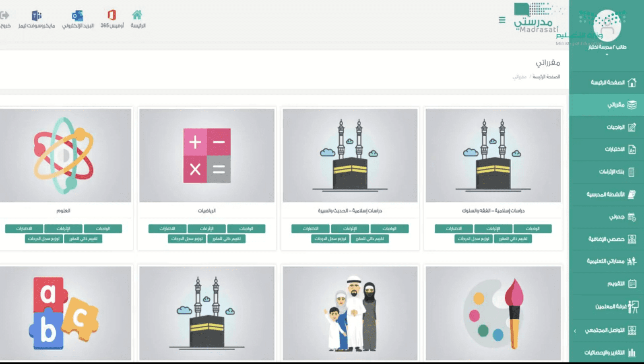Open the العلوم science course thumbnail
This screenshot has height=364, width=644.
pyautogui.click(x=65, y=155)
